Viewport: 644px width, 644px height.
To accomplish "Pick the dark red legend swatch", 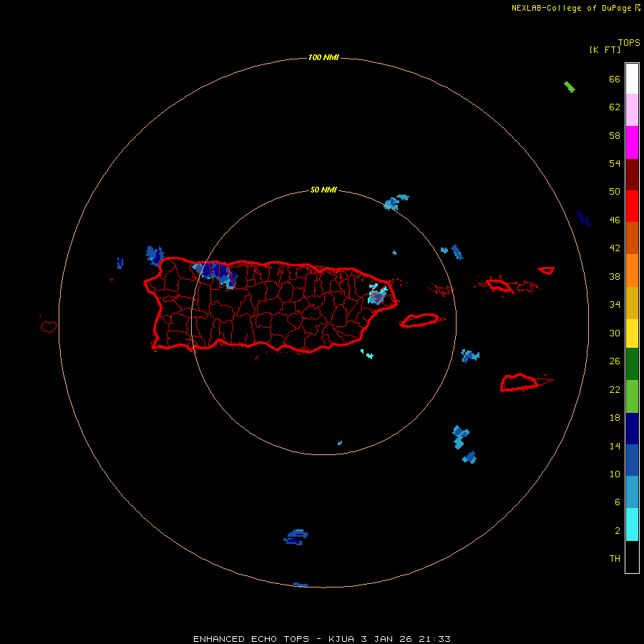I will coord(632,175).
